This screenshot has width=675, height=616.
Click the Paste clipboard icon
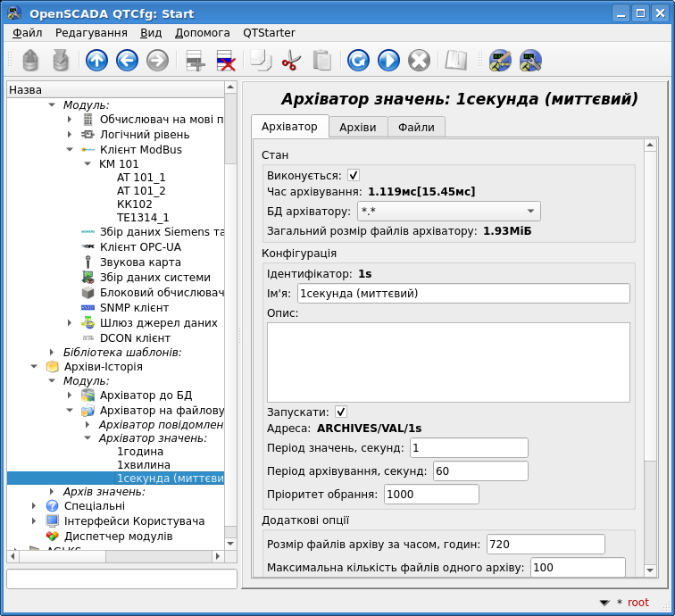coord(321,60)
